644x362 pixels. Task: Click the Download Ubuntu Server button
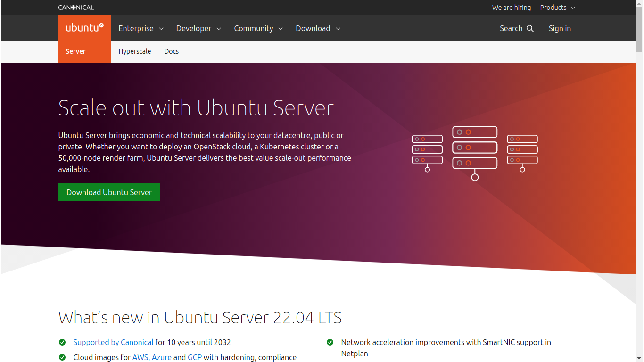pos(109,192)
